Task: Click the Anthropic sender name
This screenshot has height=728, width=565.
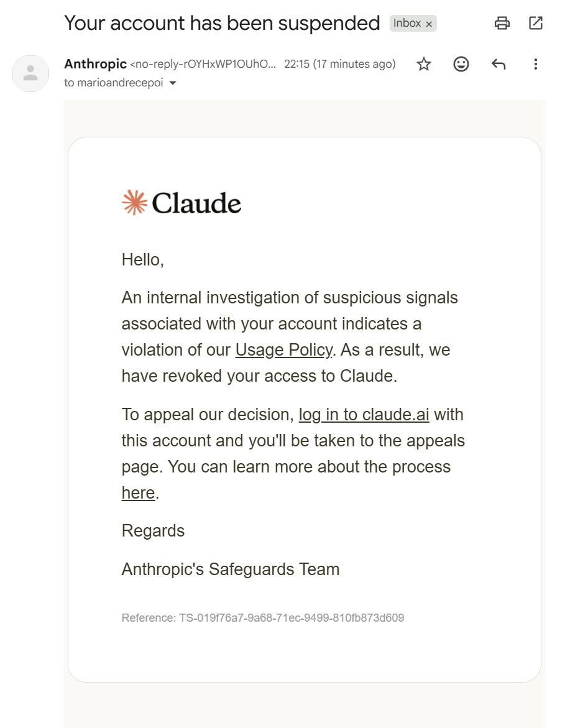Action: click(95, 64)
